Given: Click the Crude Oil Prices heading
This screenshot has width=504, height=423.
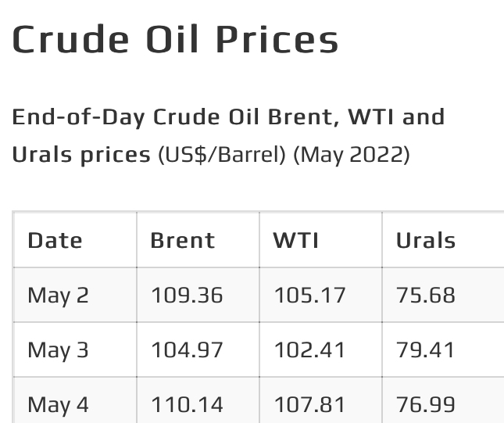Looking at the screenshot, I should tap(175, 39).
